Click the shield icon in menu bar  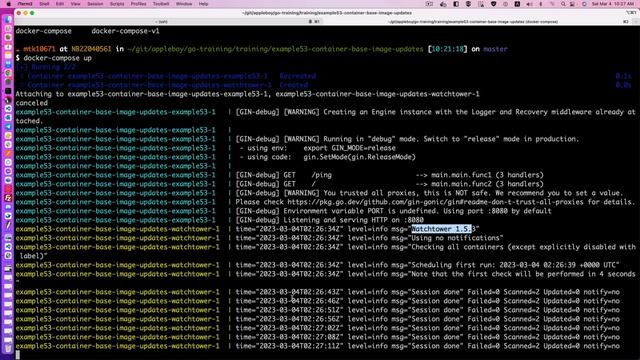pos(493,4)
